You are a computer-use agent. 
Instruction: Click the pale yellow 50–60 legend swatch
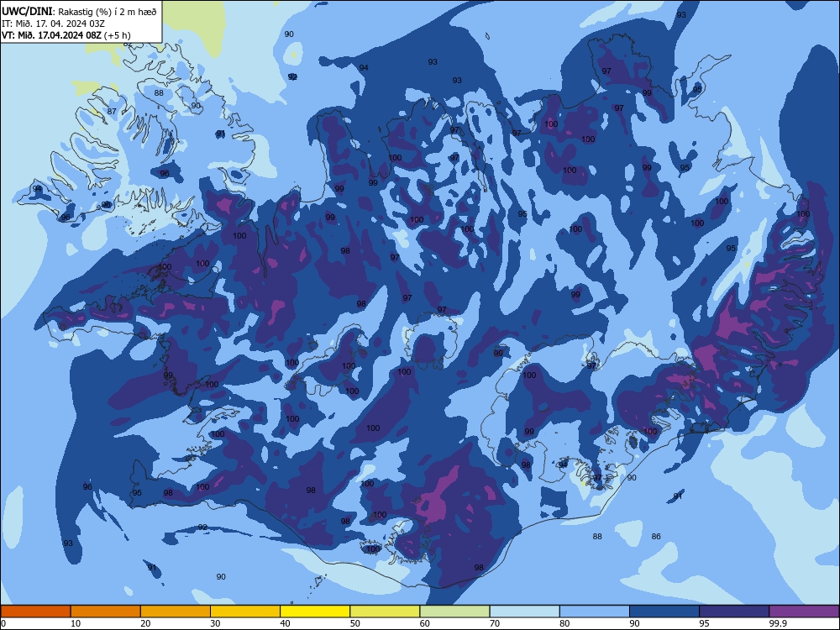pos(385,612)
